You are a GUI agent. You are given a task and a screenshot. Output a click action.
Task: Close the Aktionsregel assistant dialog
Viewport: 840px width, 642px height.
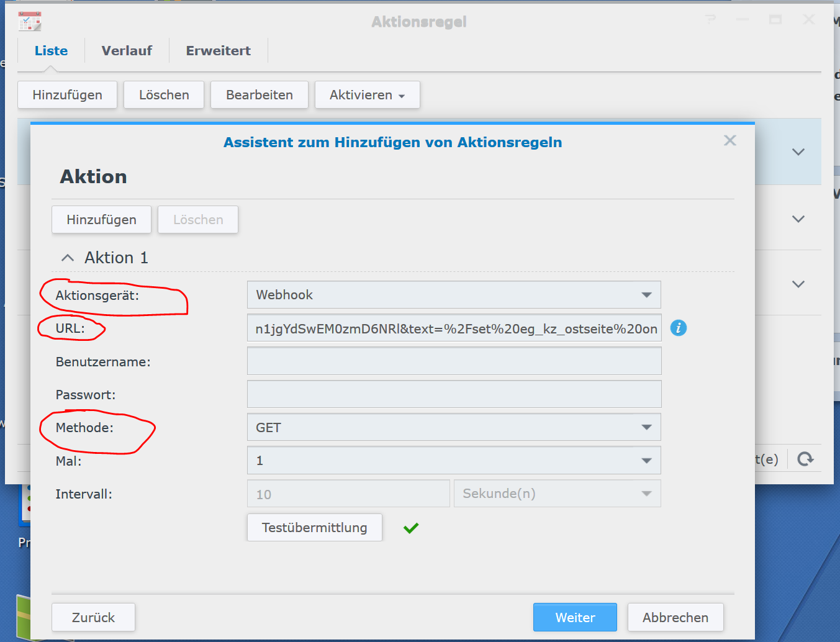click(730, 140)
